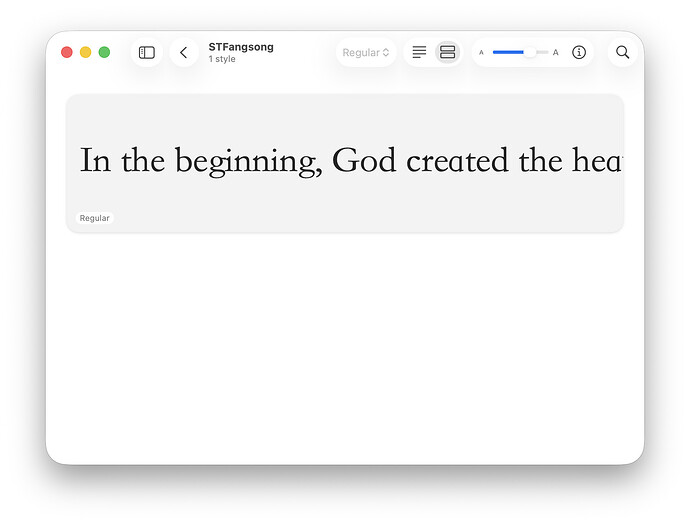Click the large A to enlarge preview

(556, 52)
